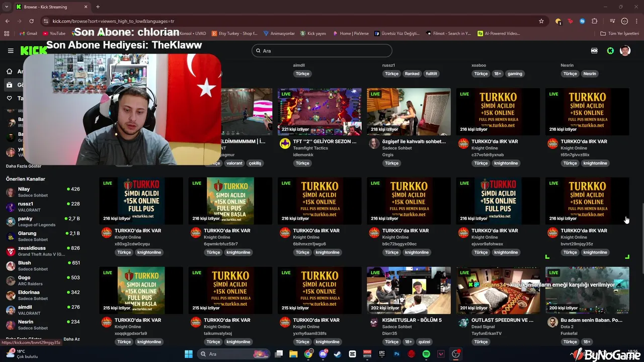This screenshot has width=644, height=362.
Task: Open the Tüm Yer İşaretleri bookmarks folder
Action: click(x=619, y=33)
